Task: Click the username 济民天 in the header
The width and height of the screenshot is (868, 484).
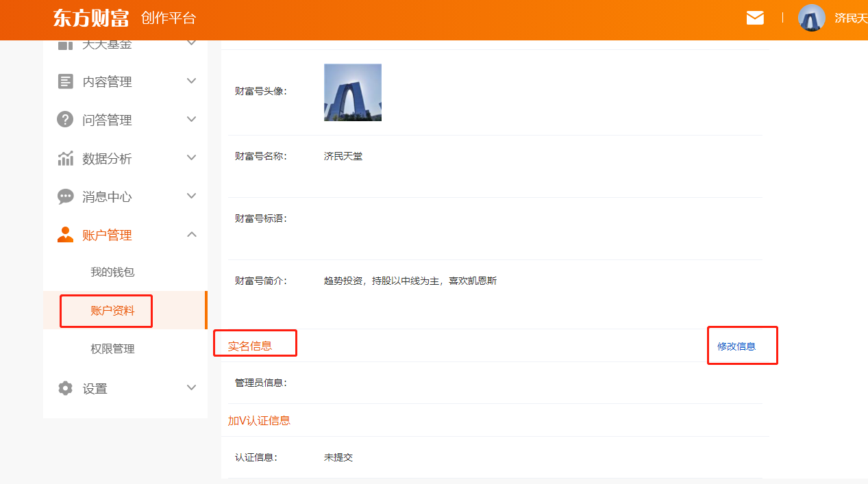Action: tap(851, 18)
